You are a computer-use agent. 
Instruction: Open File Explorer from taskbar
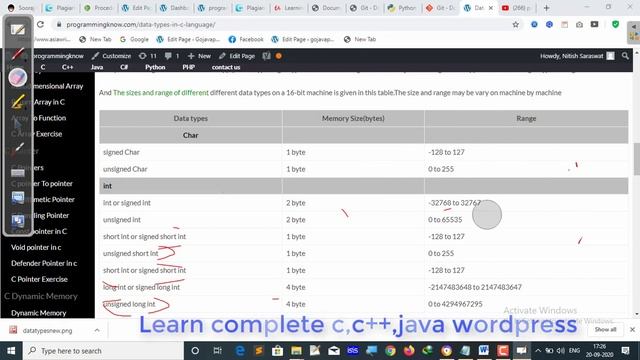click(296, 351)
